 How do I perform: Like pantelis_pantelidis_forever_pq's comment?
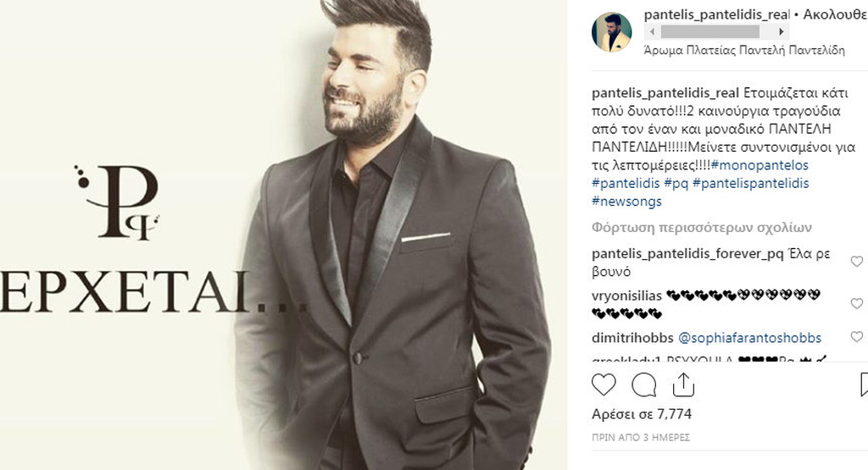click(856, 262)
